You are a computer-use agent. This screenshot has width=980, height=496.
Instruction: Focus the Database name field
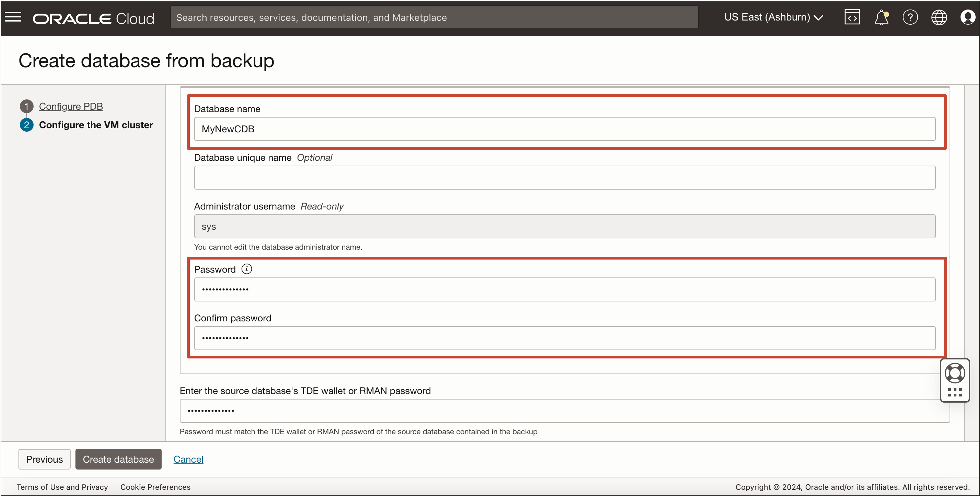pos(564,129)
